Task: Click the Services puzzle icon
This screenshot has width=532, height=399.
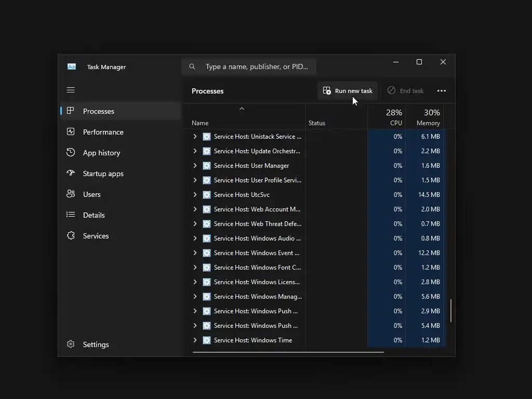Action: coord(71,235)
